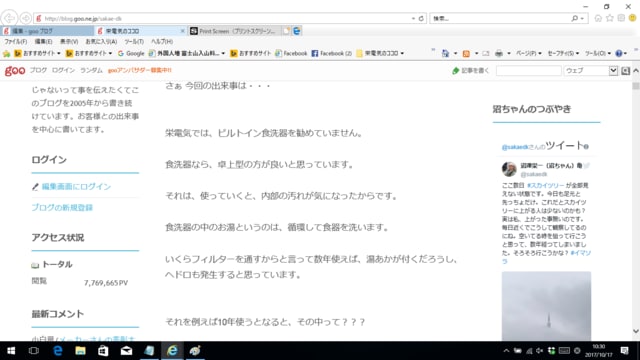Switch to the Print Screen tab
The height and width of the screenshot is (360, 640).
(235, 31)
